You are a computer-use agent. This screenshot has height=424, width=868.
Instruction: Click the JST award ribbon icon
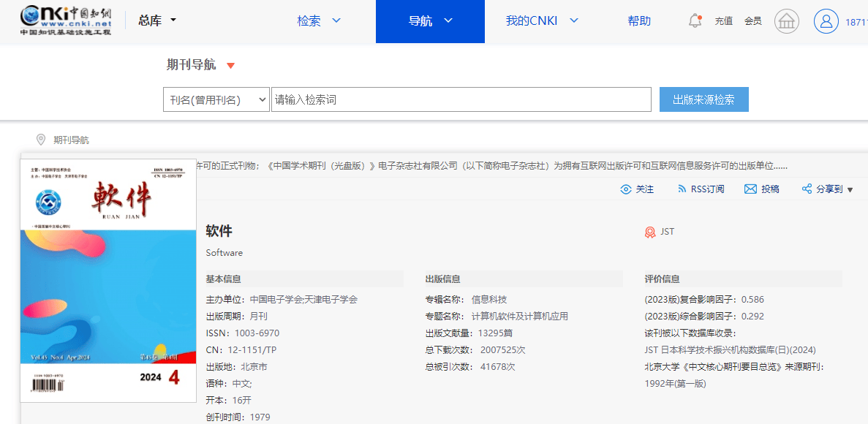pos(650,232)
